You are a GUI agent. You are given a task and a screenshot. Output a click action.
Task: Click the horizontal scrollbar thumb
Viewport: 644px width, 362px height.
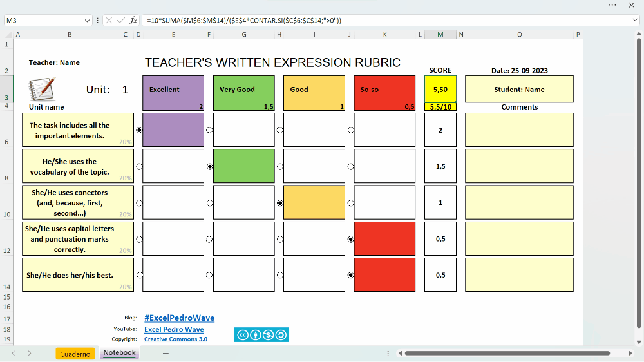click(507, 354)
